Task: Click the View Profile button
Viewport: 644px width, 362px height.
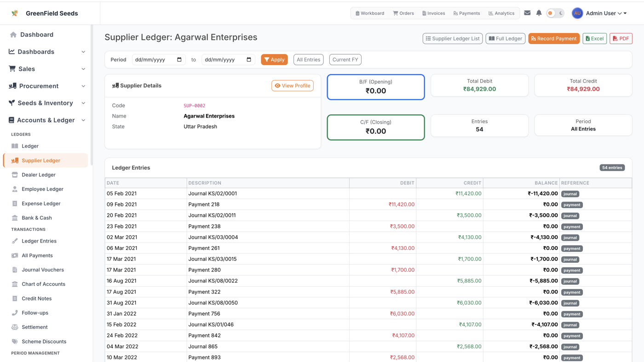Action: pos(293,85)
